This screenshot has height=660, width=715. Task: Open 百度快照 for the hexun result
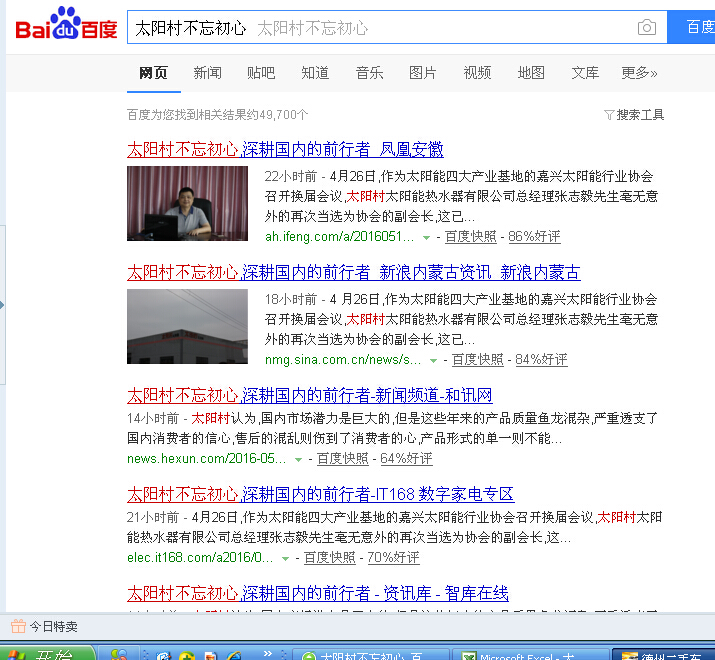343,459
